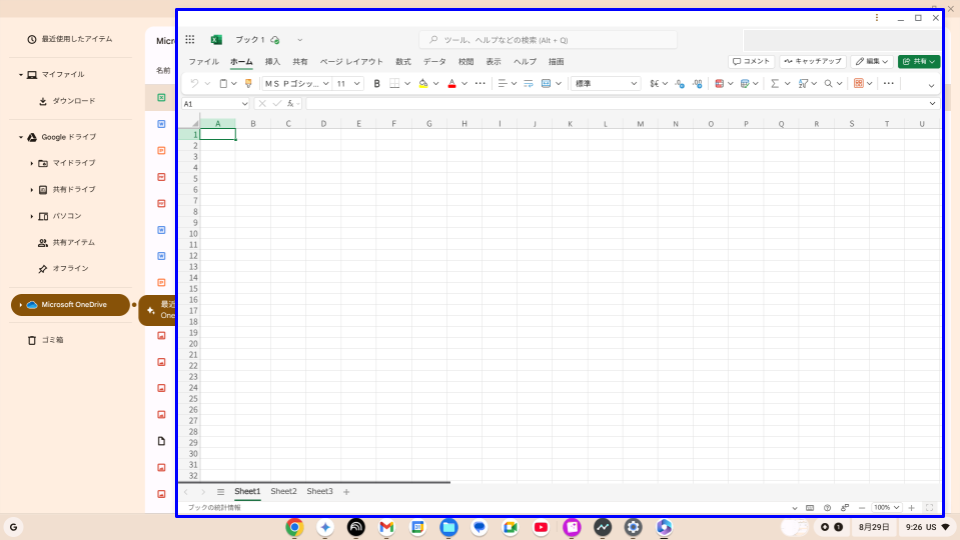960x540 pixels.
Task: Open Microsoft OneDrive in the Files sidebar
Action: [70, 305]
